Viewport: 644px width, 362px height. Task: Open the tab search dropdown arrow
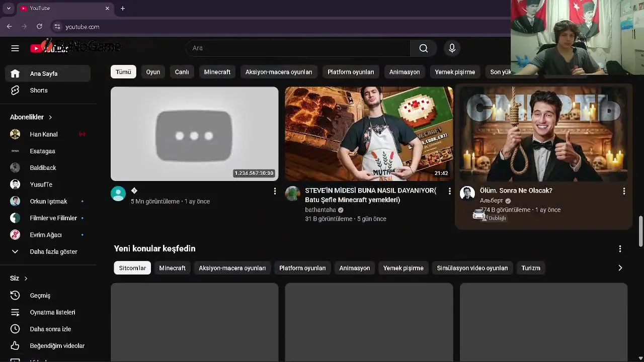[9, 9]
